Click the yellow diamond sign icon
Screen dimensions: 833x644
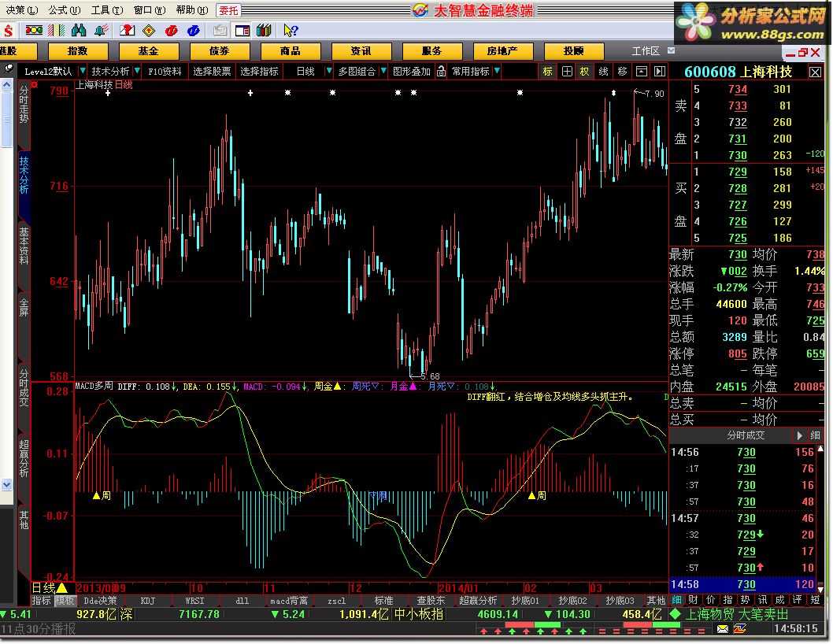[x=149, y=30]
